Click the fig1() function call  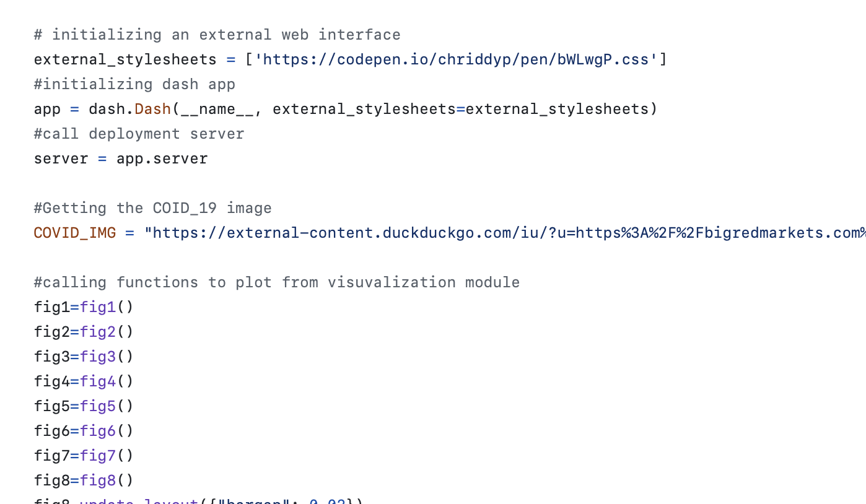tap(106, 307)
